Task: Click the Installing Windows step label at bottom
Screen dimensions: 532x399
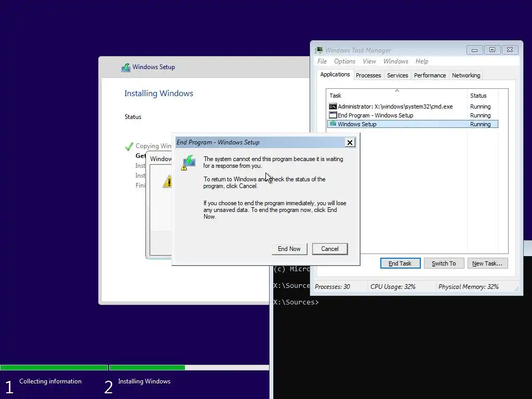Action: [144, 381]
